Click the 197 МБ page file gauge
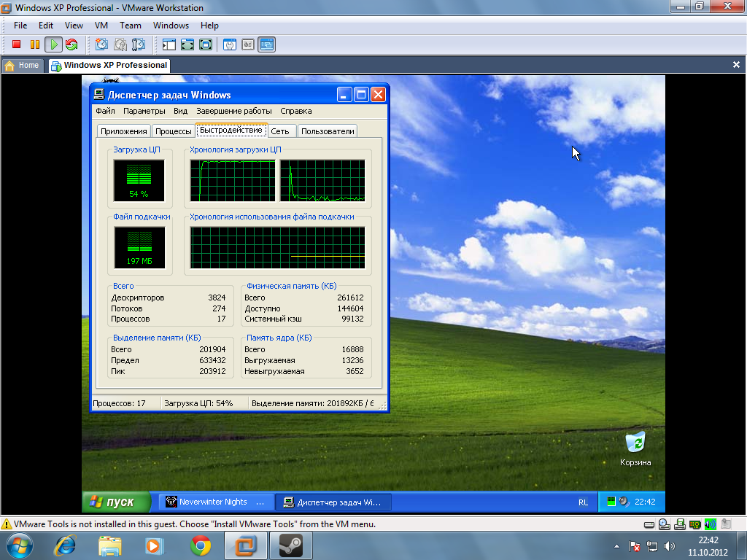Viewport: 747px width, 560px height. (139, 248)
